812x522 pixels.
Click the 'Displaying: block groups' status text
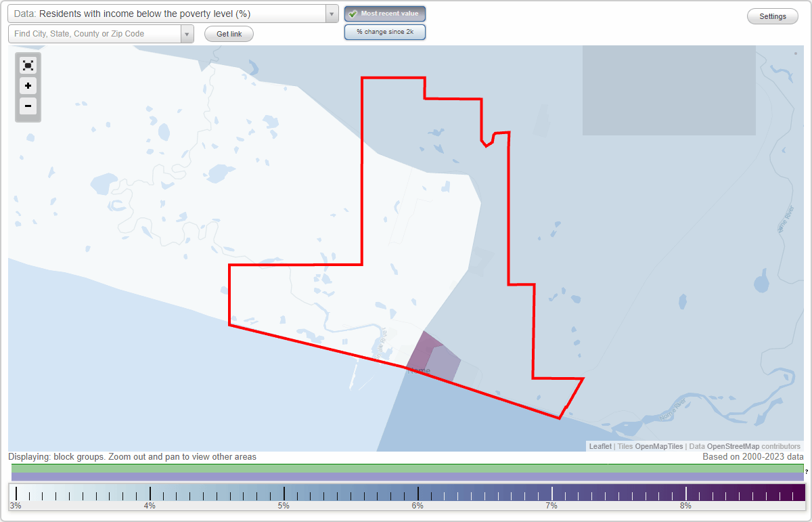click(133, 457)
